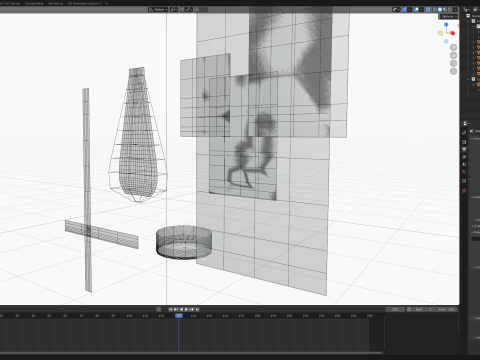Image resolution: width=480 pixels, height=360 pixels.
Task: Toggle perspective/orthographic view button
Action: 453,71
